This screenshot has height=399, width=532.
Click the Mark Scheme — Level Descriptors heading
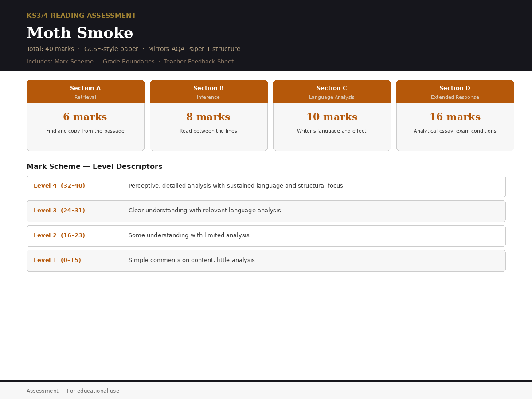94,167
